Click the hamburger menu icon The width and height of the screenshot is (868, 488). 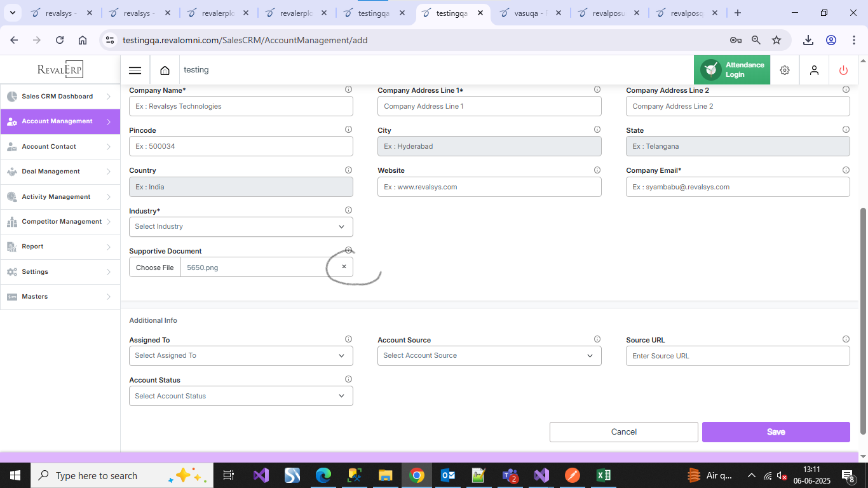pyautogui.click(x=135, y=71)
